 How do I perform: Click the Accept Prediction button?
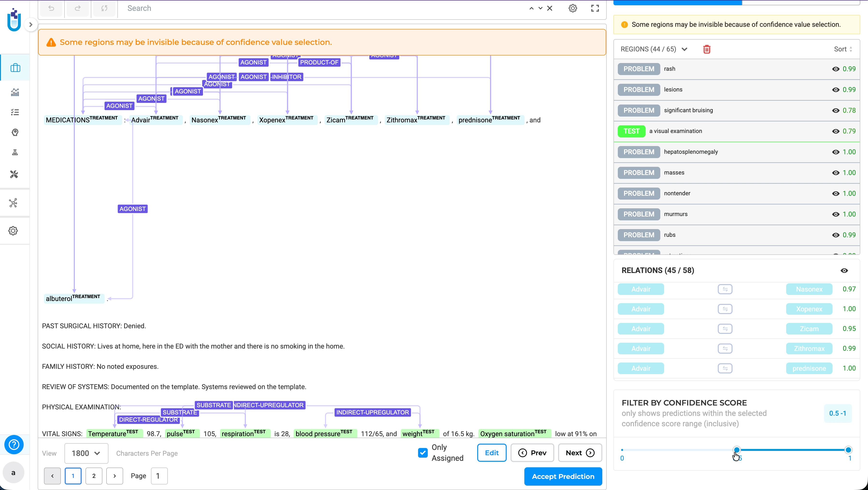click(563, 476)
